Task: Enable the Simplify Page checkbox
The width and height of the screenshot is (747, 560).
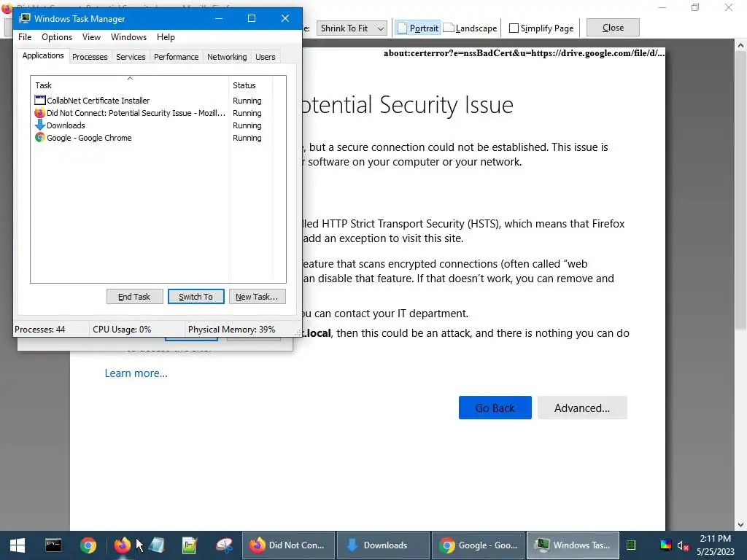Action: tap(514, 28)
